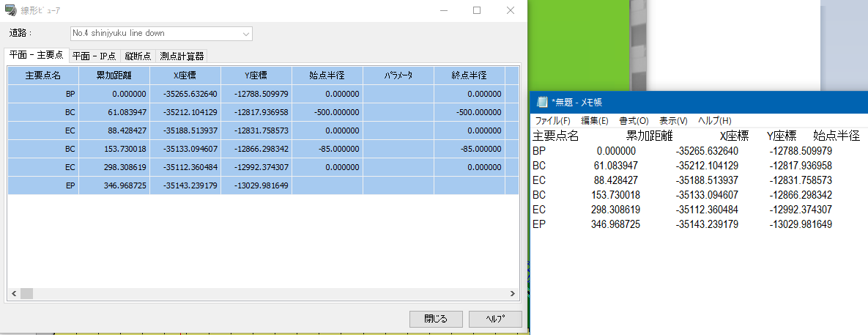This screenshot has width=868, height=335.
Task: Click the ﾍﾙﾌﾟ button in 線形ビューア
Action: click(x=495, y=319)
